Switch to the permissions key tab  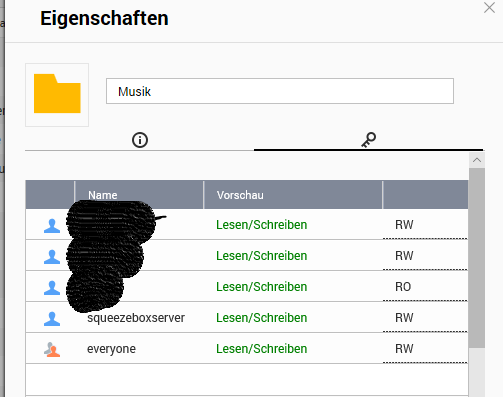tap(368, 140)
